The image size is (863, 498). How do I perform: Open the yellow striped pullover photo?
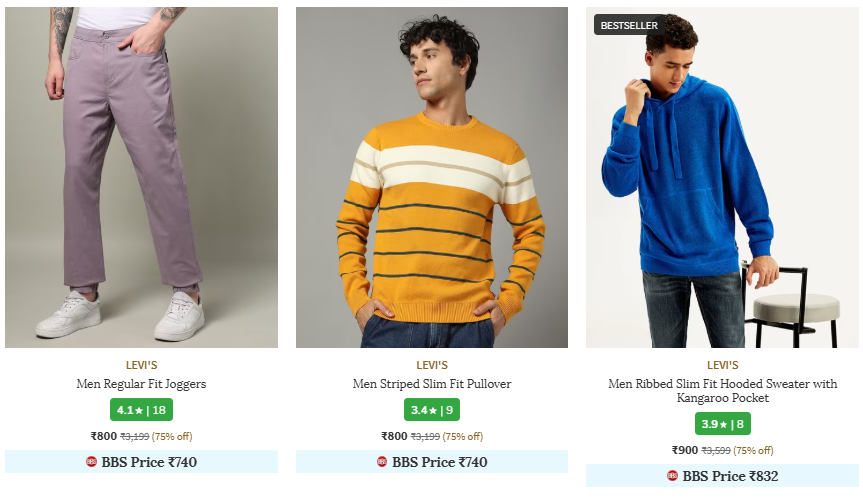click(x=431, y=178)
